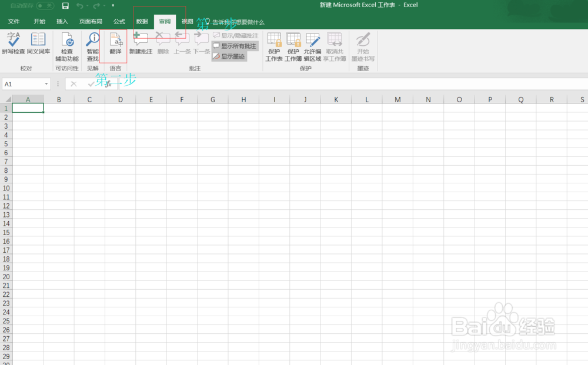The height and width of the screenshot is (365, 588).
Task: Click the Select All corner triangle
Action: [x=7, y=99]
